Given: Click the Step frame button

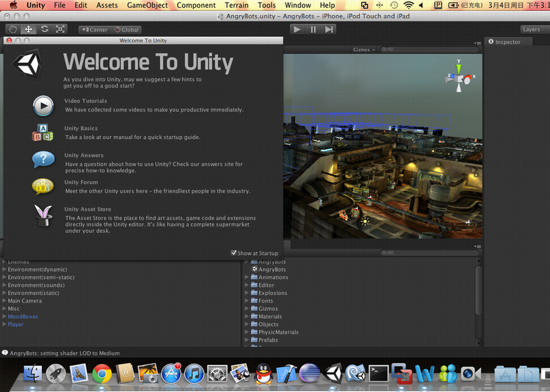Looking at the screenshot, I should [x=329, y=30].
